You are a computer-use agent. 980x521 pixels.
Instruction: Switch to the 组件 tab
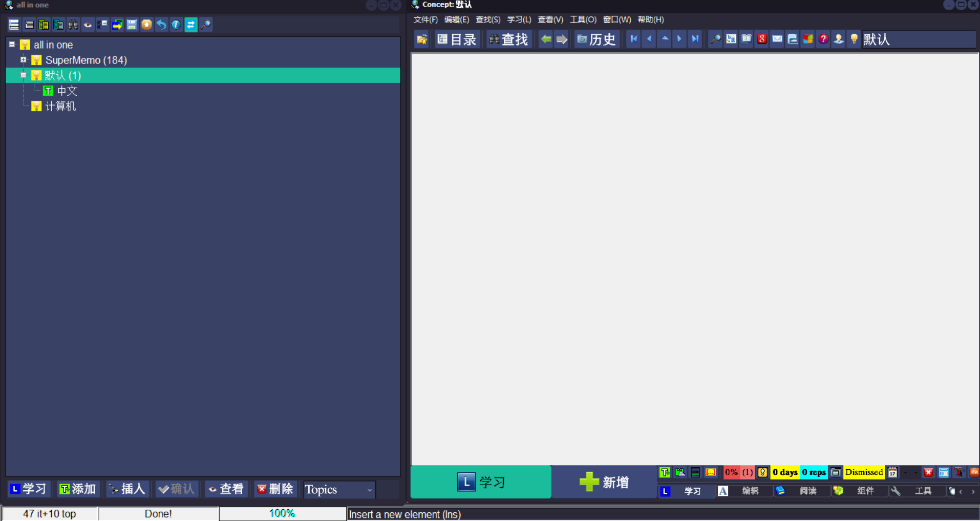pyautogui.click(x=860, y=491)
